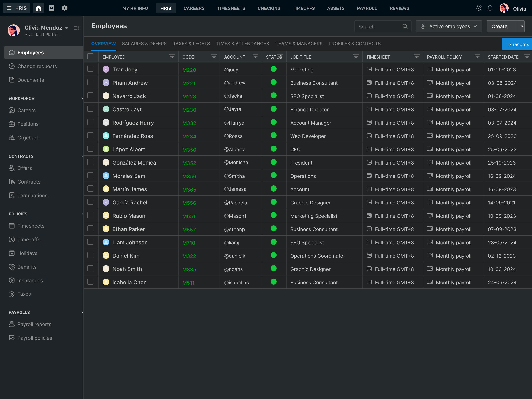
Task: Click Castro Jayt's green status indicator
Action: coord(273,109)
